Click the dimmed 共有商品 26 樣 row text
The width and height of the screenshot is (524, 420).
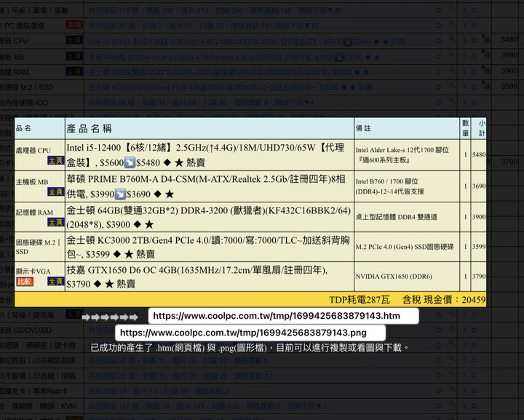pos(180,376)
